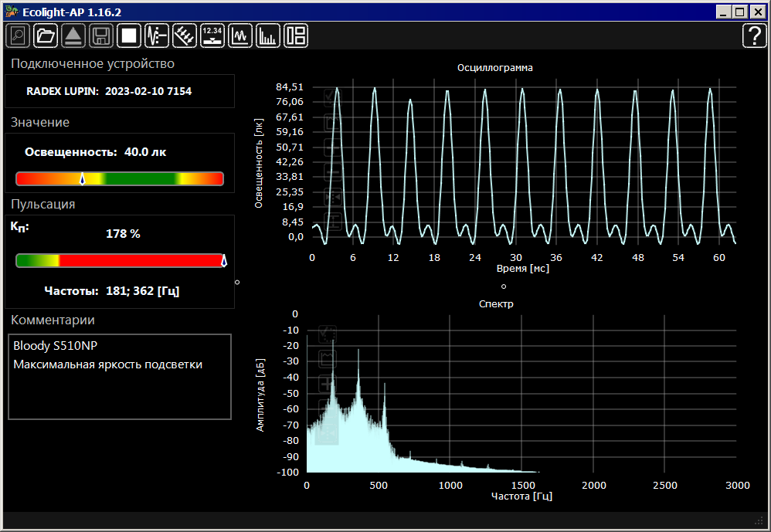Image resolution: width=771 pixels, height=532 pixels.
Task: Click the waveform trigger toolbar icon
Action: coord(157,36)
